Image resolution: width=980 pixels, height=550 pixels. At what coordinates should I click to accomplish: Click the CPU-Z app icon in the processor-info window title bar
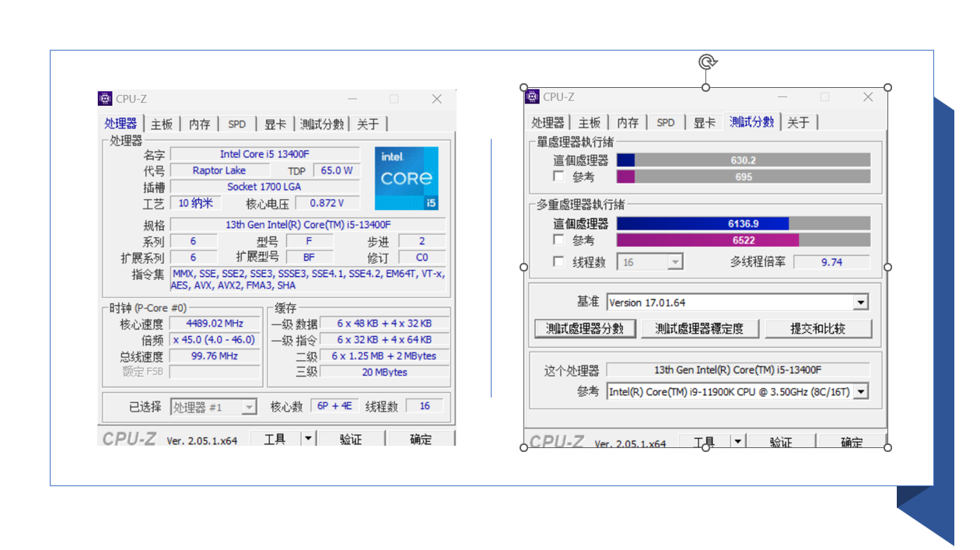[105, 99]
